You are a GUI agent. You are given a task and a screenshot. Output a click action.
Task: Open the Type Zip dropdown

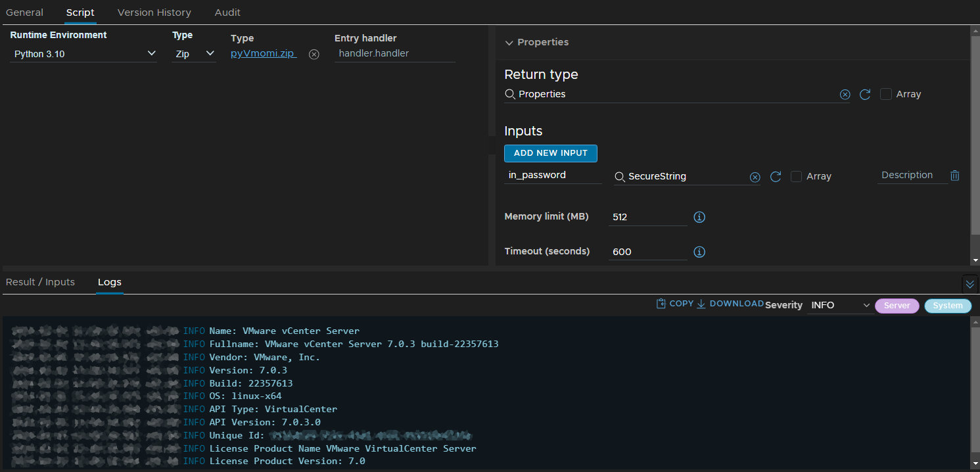(x=195, y=54)
